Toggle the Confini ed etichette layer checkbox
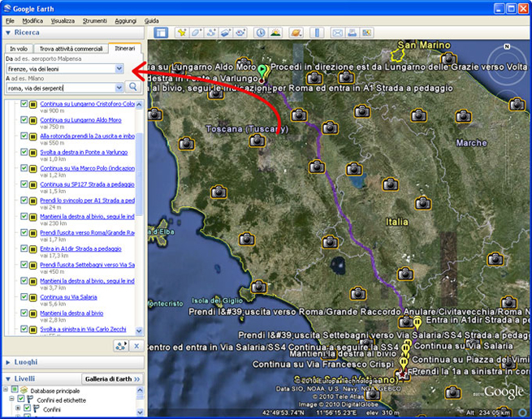 (x=21, y=399)
